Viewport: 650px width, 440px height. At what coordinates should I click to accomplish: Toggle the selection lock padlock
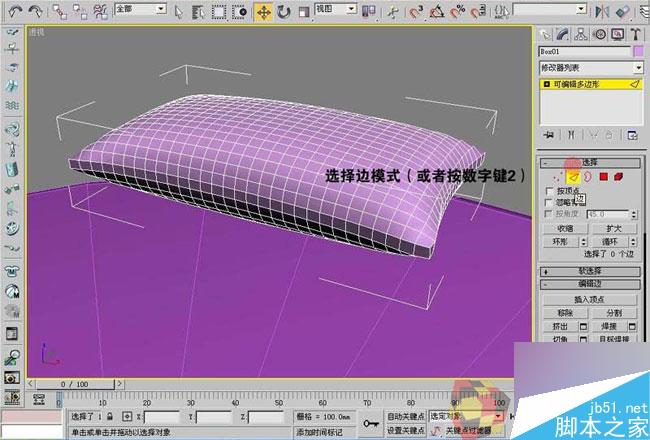tap(110, 416)
